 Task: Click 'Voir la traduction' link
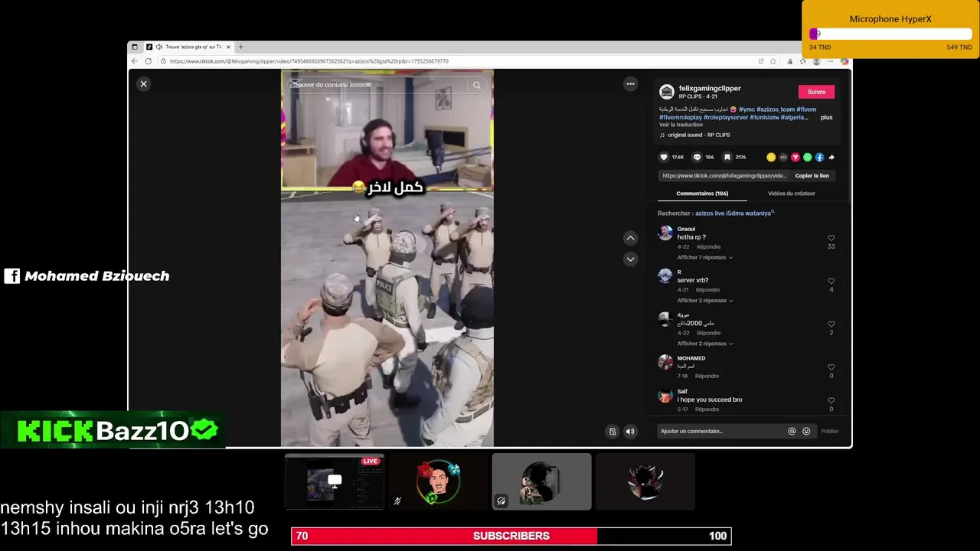(x=681, y=125)
